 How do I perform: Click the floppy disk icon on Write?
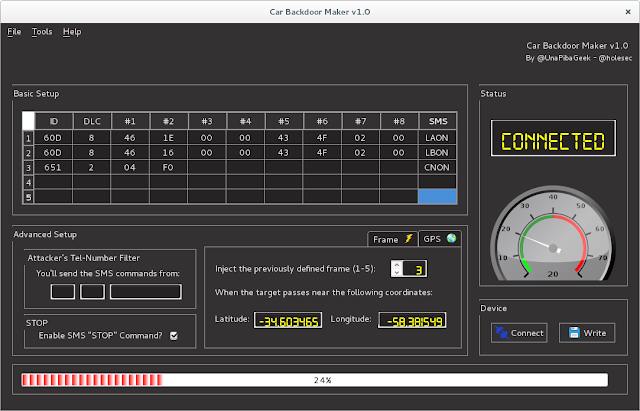(x=574, y=333)
